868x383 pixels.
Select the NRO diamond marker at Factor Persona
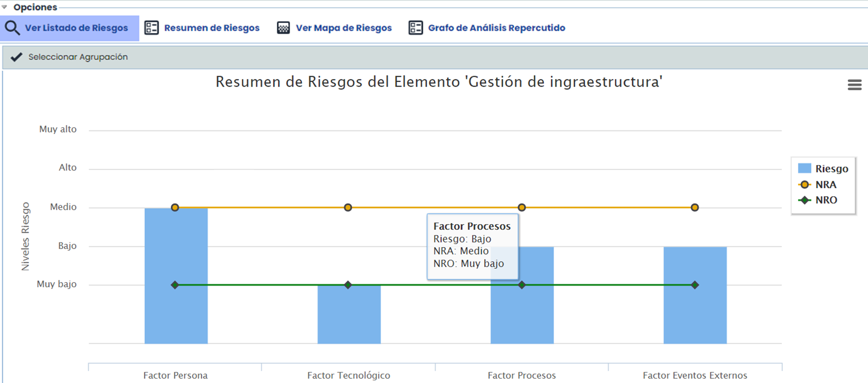point(175,285)
